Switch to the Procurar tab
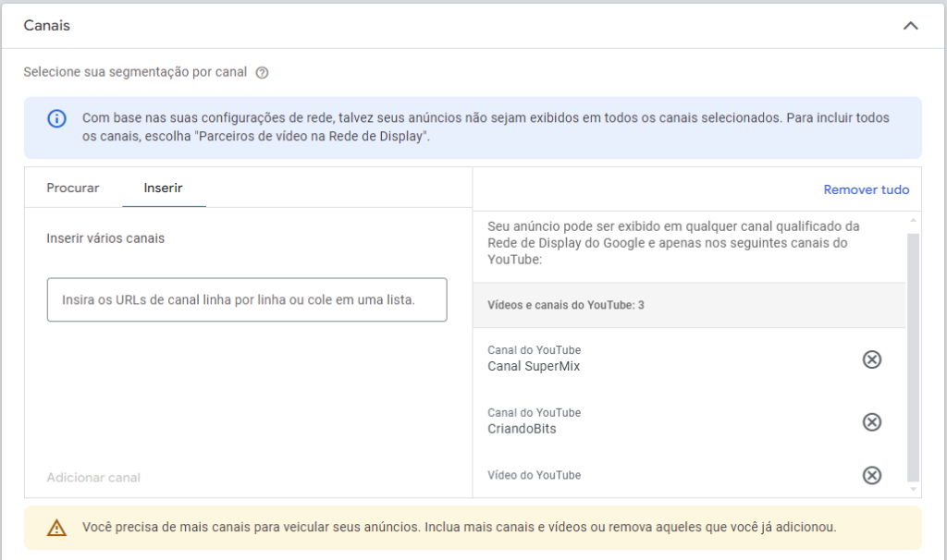Viewport: 947px width, 560px height. pyautogui.click(x=72, y=188)
